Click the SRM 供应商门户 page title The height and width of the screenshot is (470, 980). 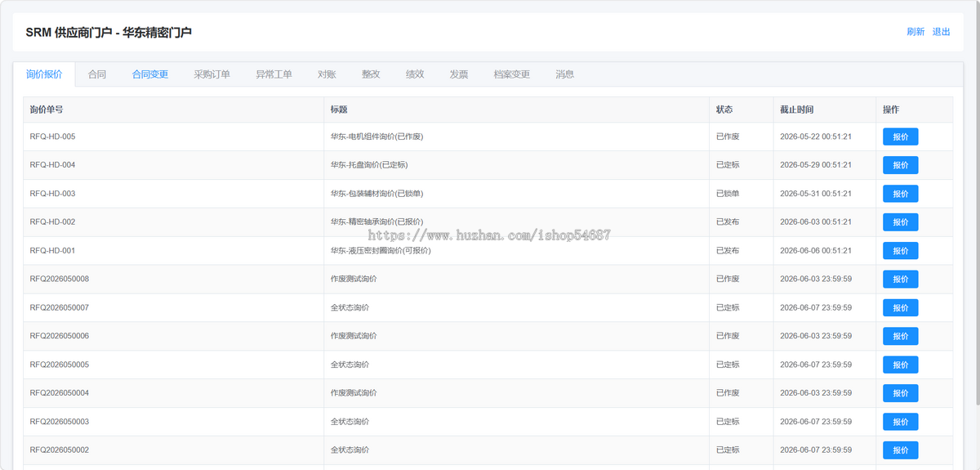click(109, 32)
